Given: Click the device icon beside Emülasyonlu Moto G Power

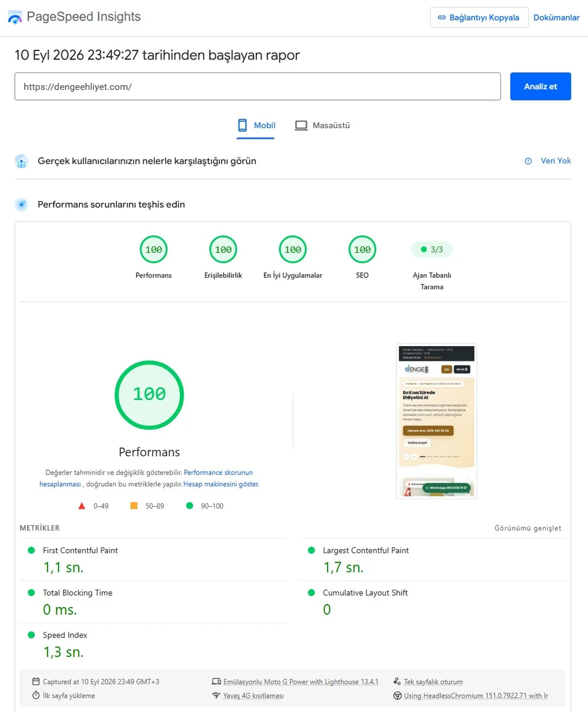Looking at the screenshot, I should 216,682.
